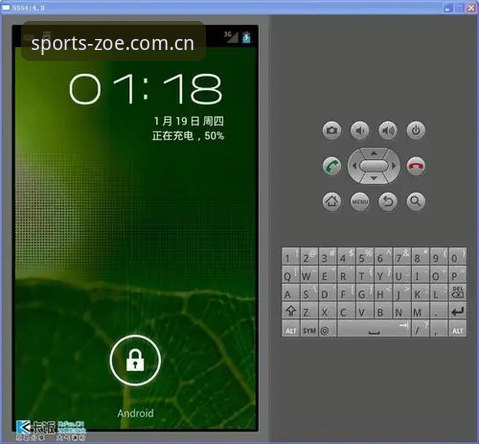
Task: Click the green call button
Action: click(332, 166)
